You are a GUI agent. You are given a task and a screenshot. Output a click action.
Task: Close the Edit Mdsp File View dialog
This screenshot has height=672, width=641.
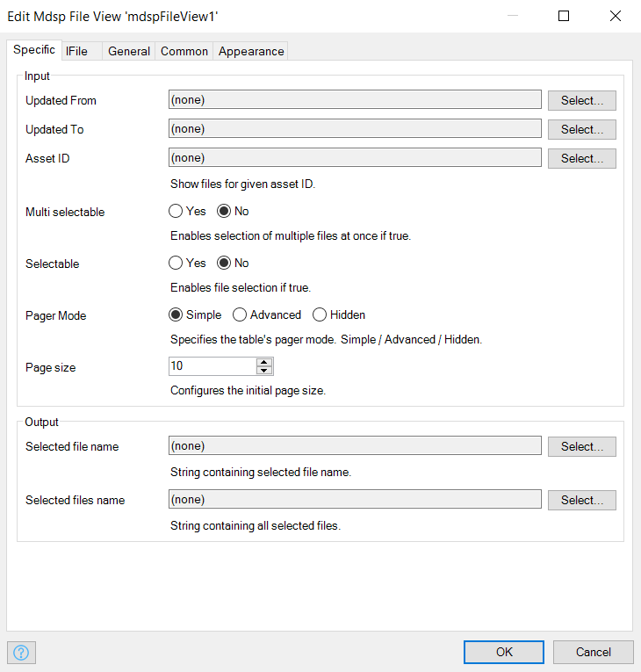pos(616,16)
